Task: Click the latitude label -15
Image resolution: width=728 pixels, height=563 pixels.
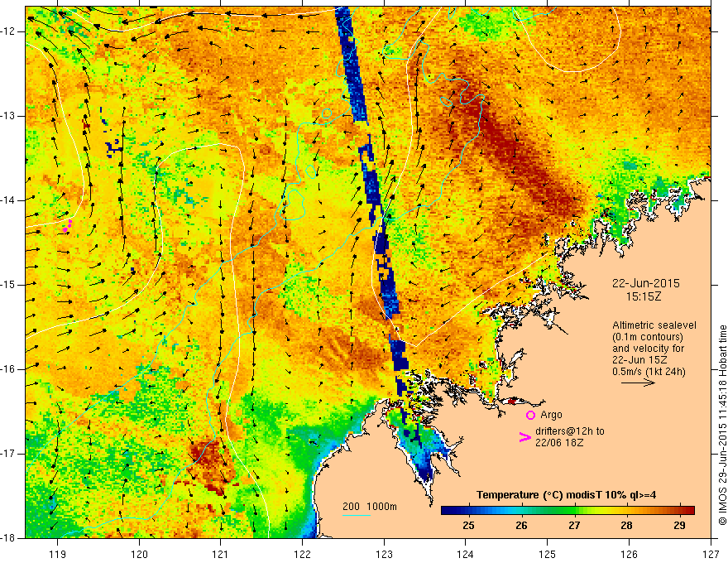Action: pos(9,285)
